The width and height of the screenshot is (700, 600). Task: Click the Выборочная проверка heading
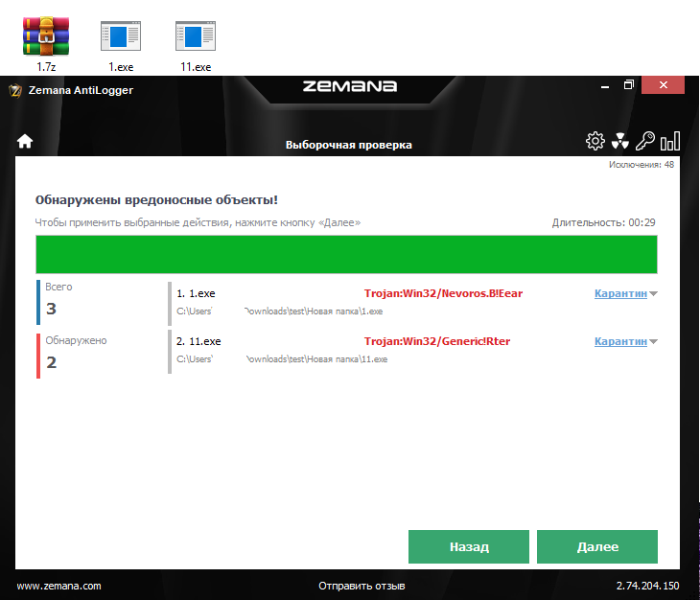[349, 145]
